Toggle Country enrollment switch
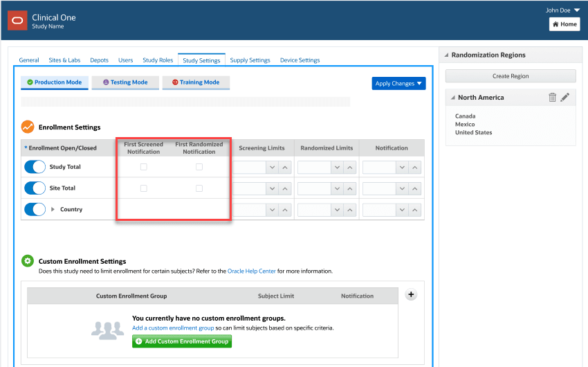 [x=35, y=209]
